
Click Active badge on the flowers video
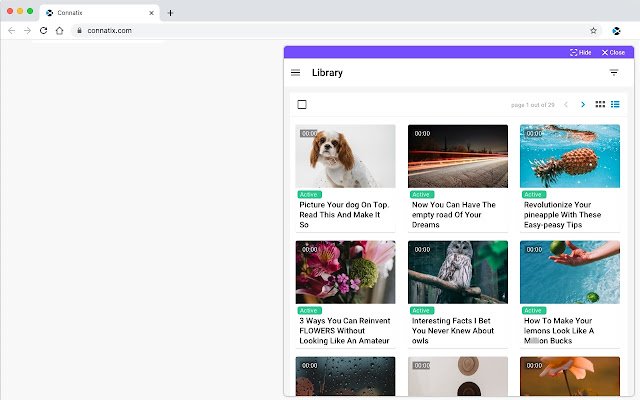coord(309,311)
